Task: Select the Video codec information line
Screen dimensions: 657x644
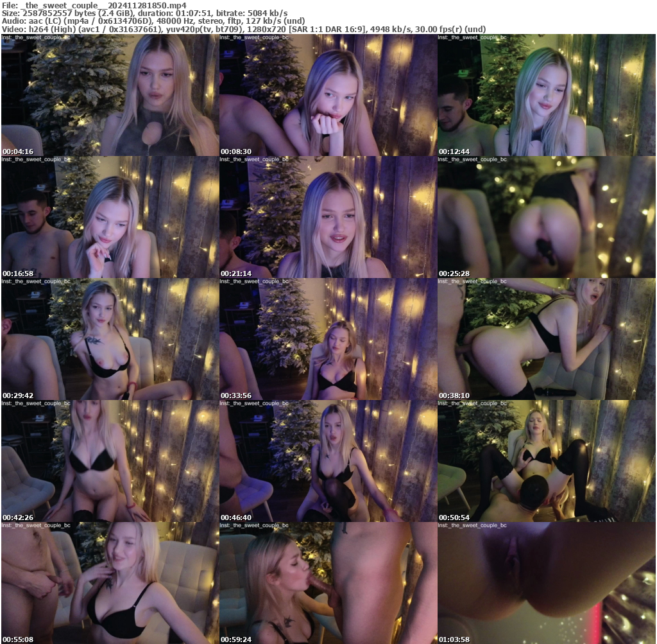Action: (x=244, y=28)
